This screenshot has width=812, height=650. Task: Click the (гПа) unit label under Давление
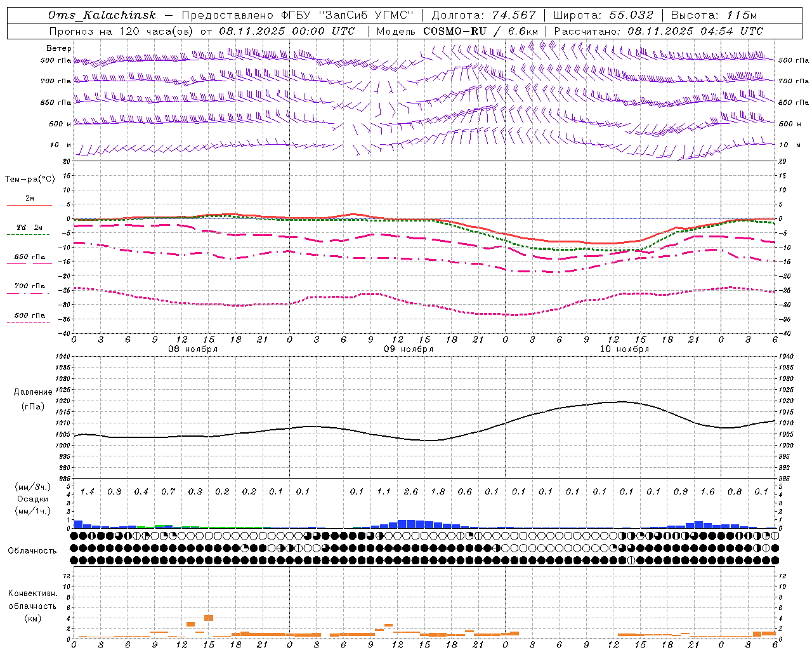[x=33, y=407]
